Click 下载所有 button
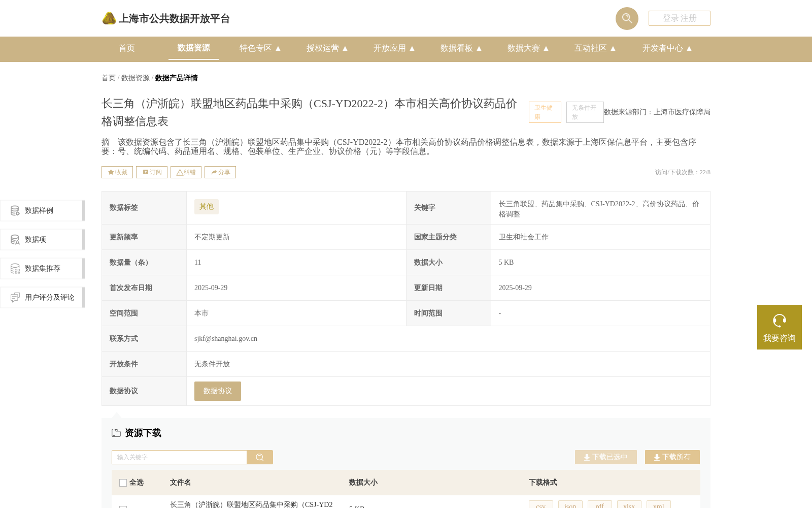 672,457
